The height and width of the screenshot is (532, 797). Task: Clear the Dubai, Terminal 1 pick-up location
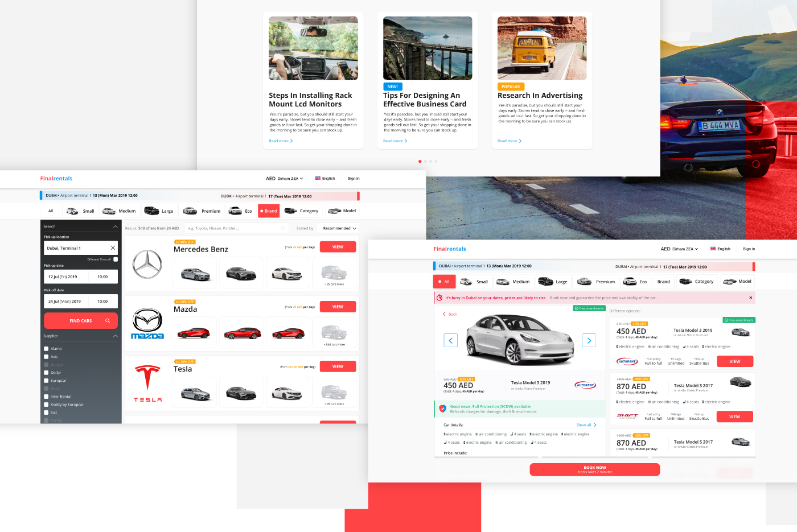tap(113, 248)
